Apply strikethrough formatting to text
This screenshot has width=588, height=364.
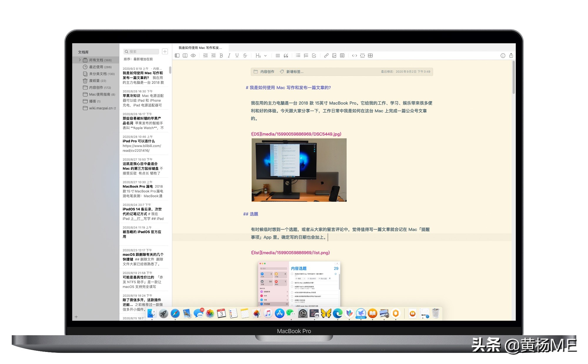click(x=245, y=55)
